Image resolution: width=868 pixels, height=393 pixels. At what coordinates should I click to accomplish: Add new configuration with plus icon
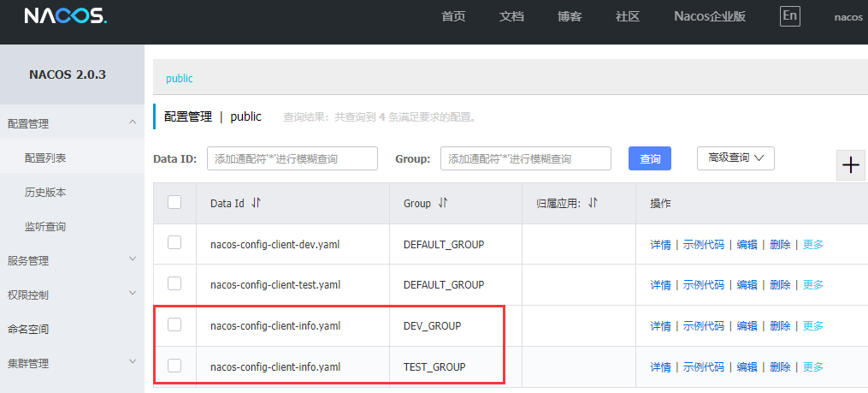point(850,165)
